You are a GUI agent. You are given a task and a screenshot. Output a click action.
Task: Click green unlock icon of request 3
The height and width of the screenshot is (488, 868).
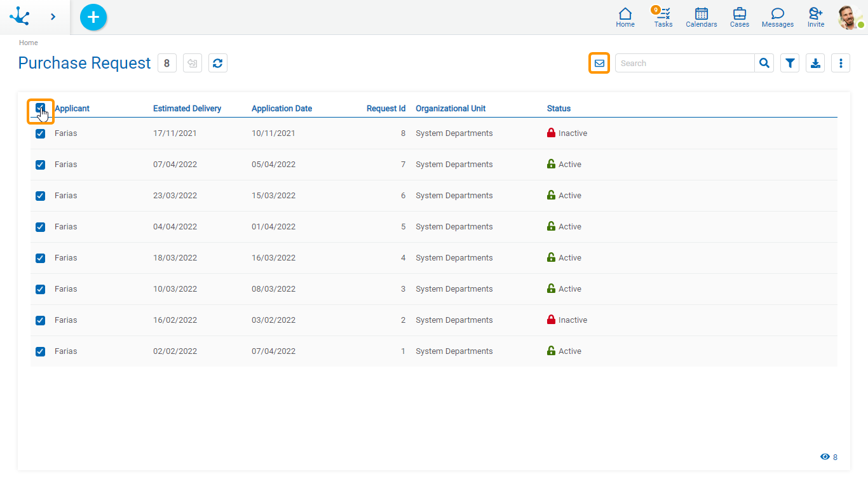[x=551, y=288]
